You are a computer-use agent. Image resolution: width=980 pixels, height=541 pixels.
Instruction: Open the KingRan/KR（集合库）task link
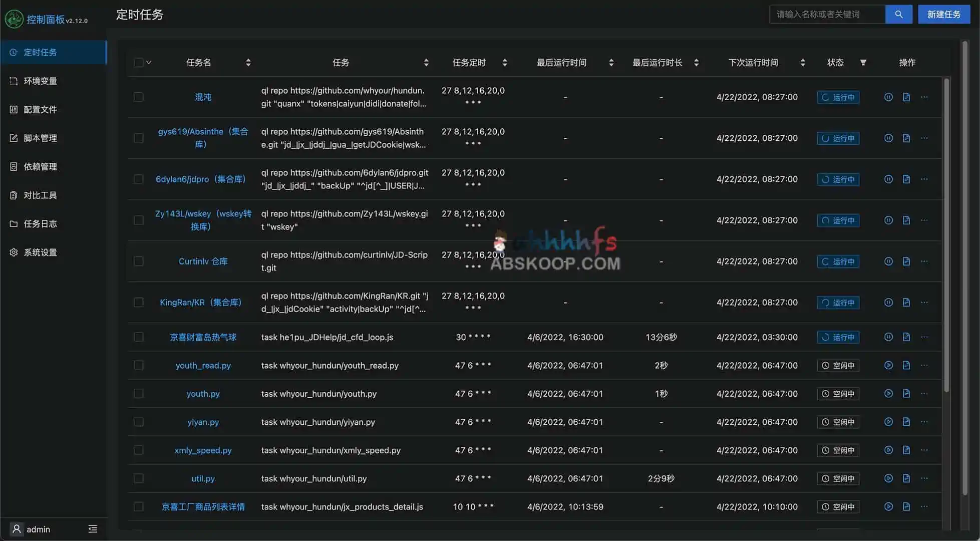[200, 303]
